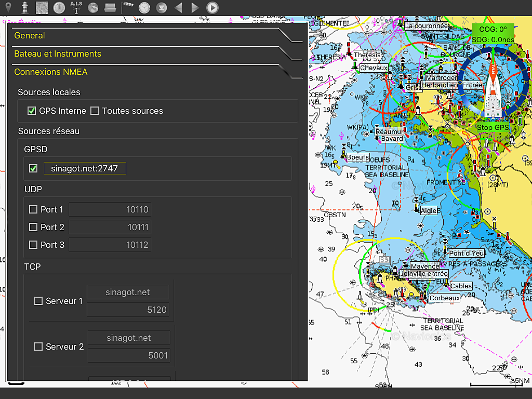Click Serveur 2 host field sinagot.net
Image resolution: width=532 pixels, height=399 pixels.
coord(129,338)
